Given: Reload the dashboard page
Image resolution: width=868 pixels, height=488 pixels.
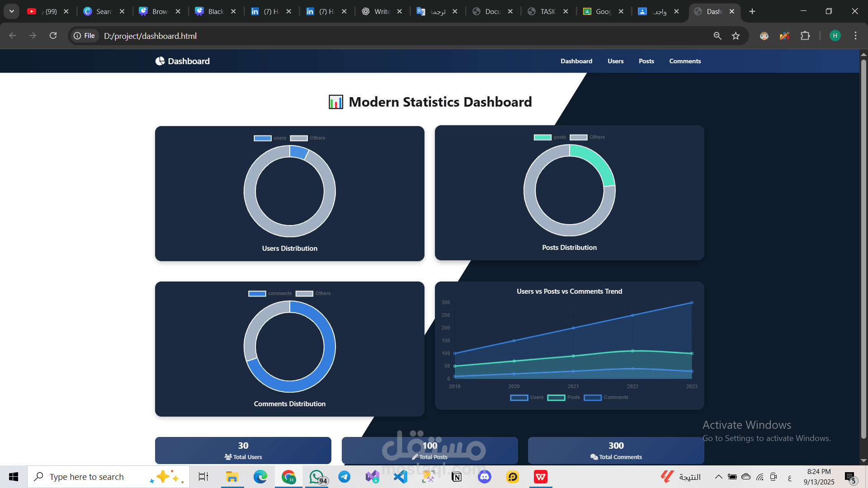Looking at the screenshot, I should point(53,36).
